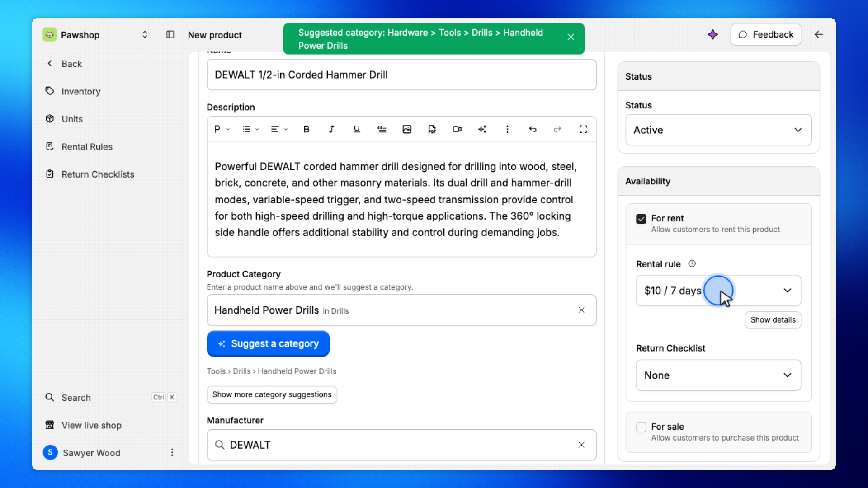Click the Manufacturer search field
This screenshot has height=488, width=868.
pyautogui.click(x=401, y=445)
